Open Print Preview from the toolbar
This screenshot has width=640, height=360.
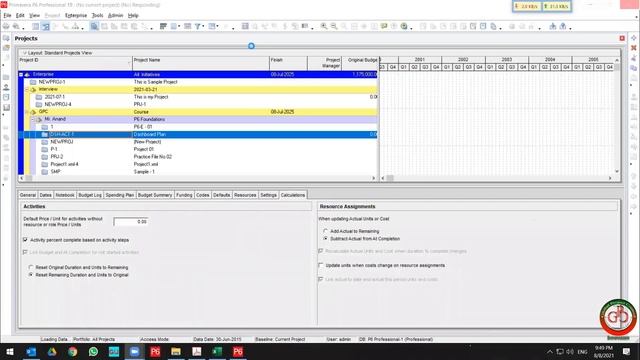(x=16, y=26)
